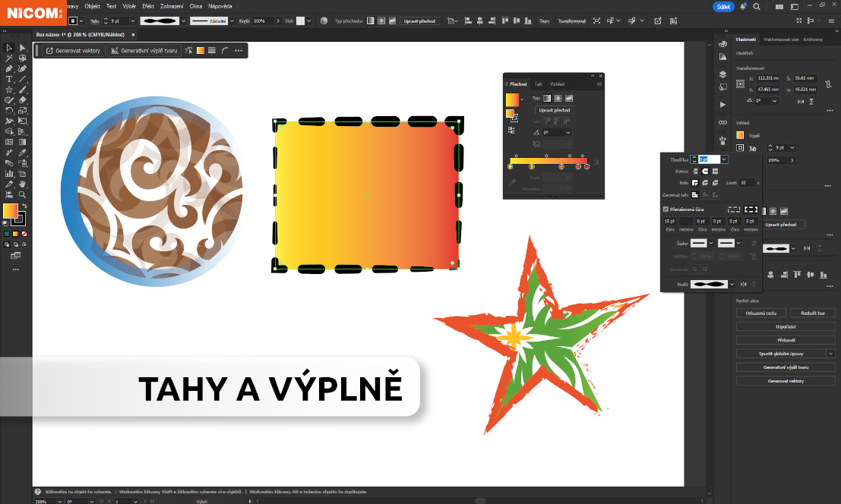Select the Hand tool
841x504 pixels.
[23, 184]
